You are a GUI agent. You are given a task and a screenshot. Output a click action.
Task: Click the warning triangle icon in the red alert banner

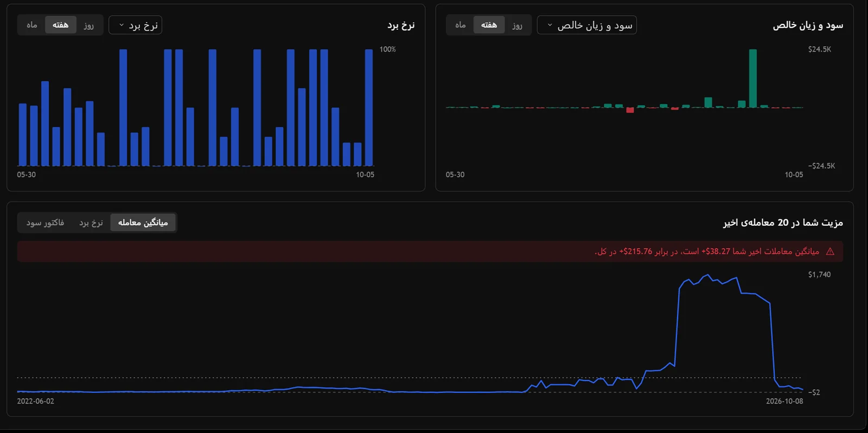tap(830, 252)
